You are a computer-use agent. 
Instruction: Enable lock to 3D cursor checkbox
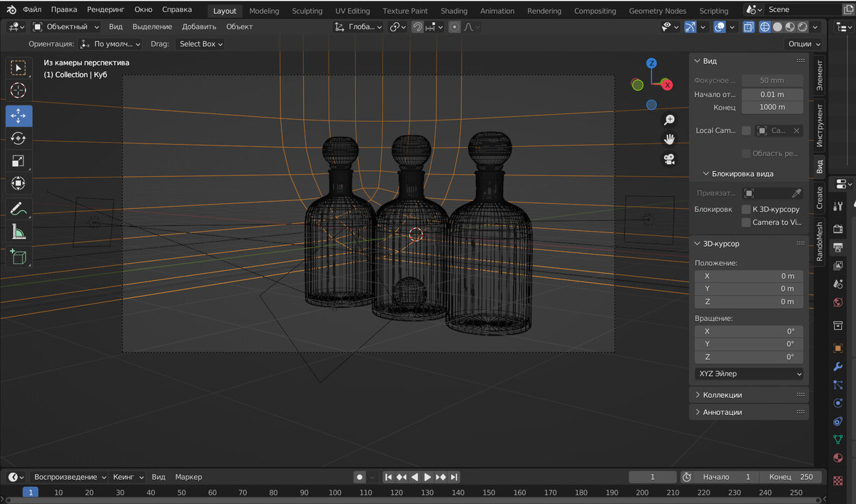[746, 210]
